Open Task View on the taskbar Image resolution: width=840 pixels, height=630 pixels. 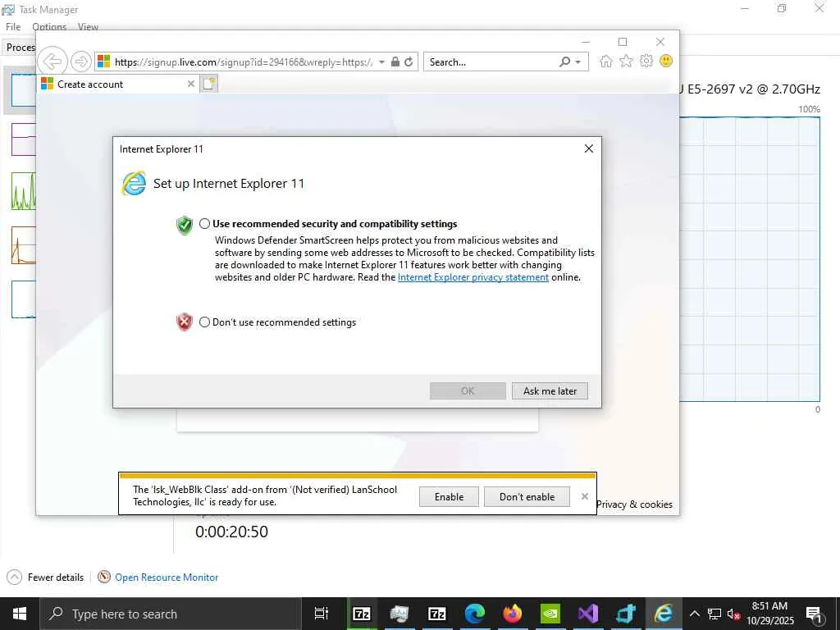(321, 614)
